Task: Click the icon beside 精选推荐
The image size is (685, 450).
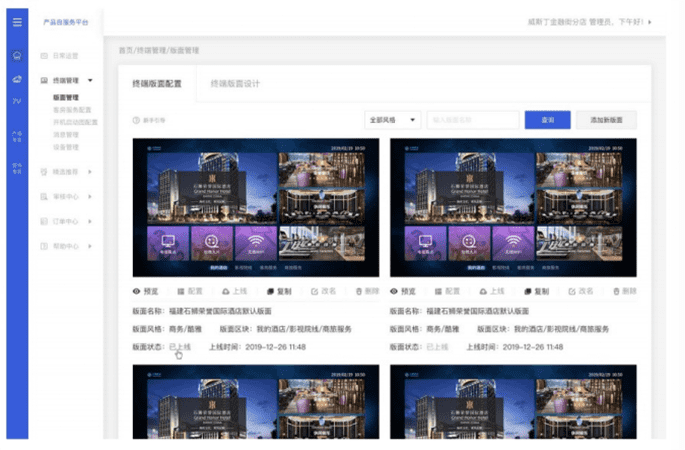Action: (x=44, y=172)
